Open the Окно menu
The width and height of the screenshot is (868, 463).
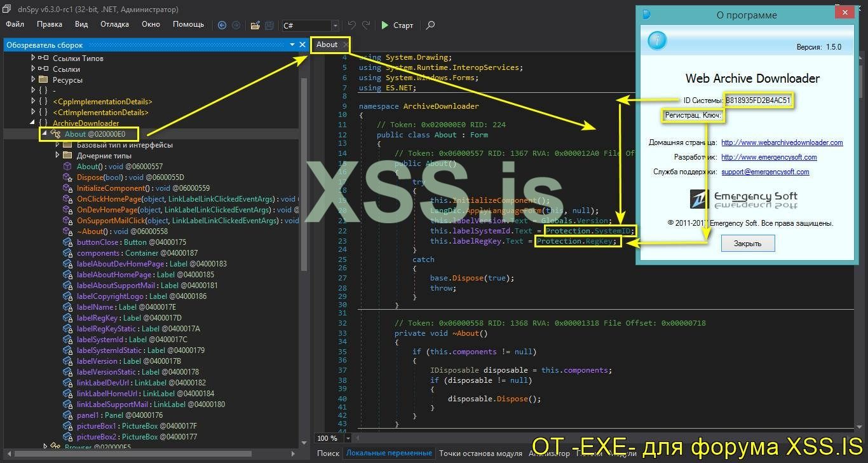pyautogui.click(x=151, y=24)
